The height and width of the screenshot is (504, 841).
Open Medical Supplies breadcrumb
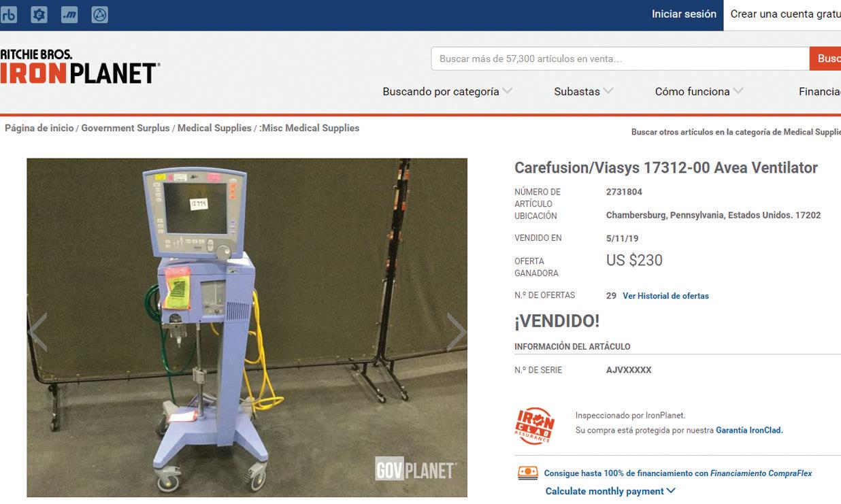pyautogui.click(x=214, y=128)
